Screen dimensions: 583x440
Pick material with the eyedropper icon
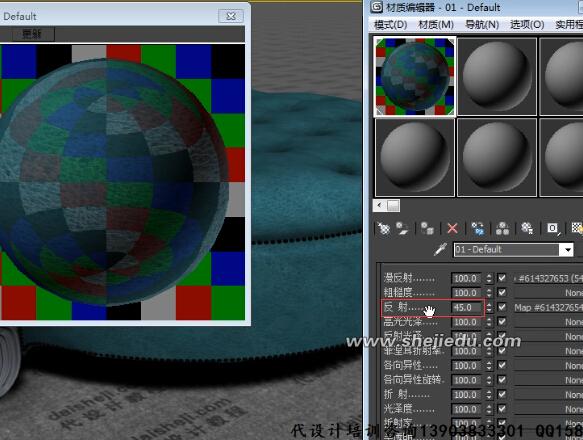pyautogui.click(x=441, y=250)
